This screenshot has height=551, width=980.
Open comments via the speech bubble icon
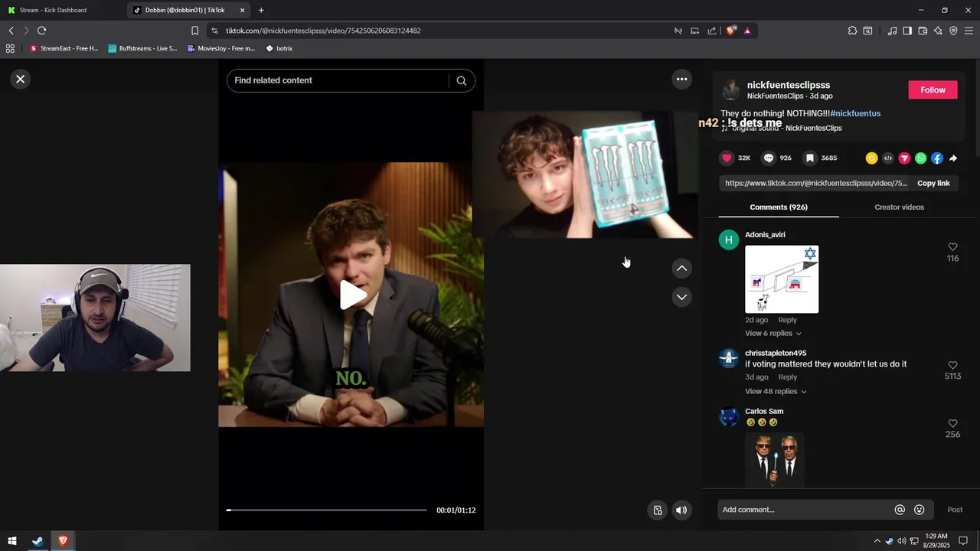[x=768, y=158]
